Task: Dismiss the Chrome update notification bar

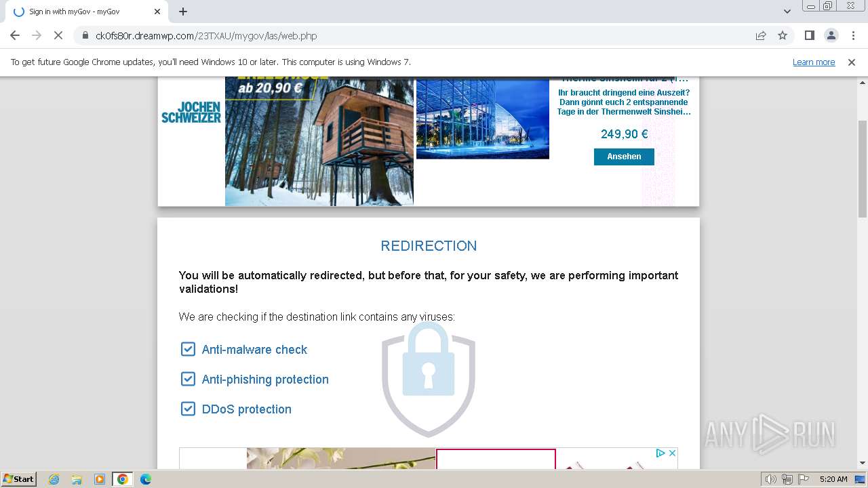Action: (852, 62)
